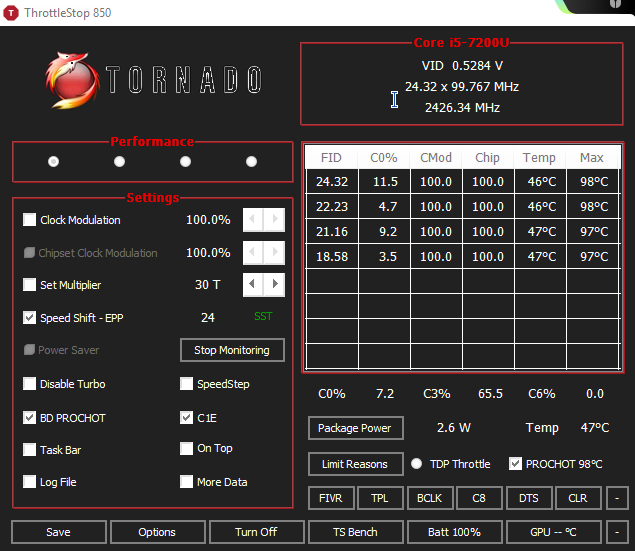The width and height of the screenshot is (635, 551).
Task: Enable the On Top checkbox
Action: [186, 448]
